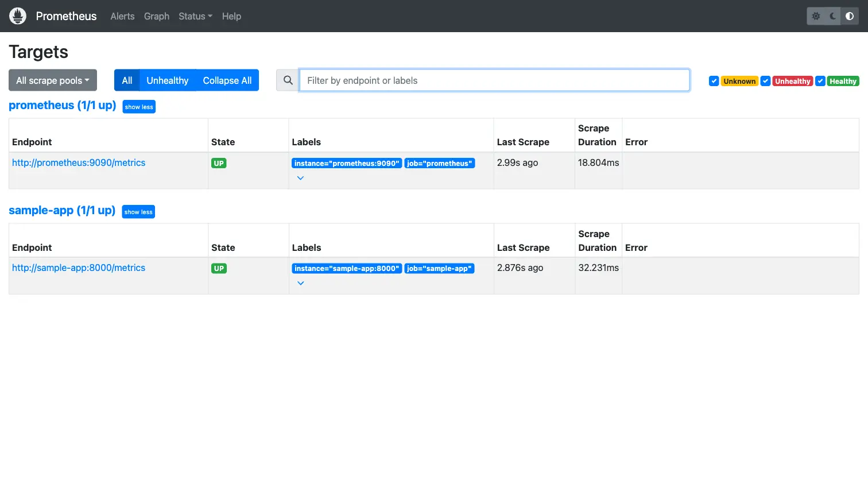The height and width of the screenshot is (492, 868).
Task: Click the UP state badge for prometheus
Action: tap(219, 163)
